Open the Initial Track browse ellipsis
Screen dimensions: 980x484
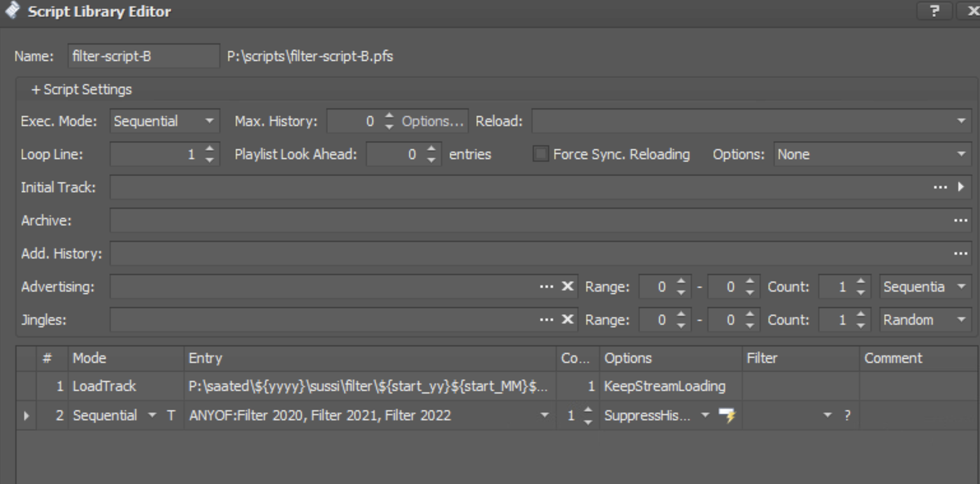(940, 187)
